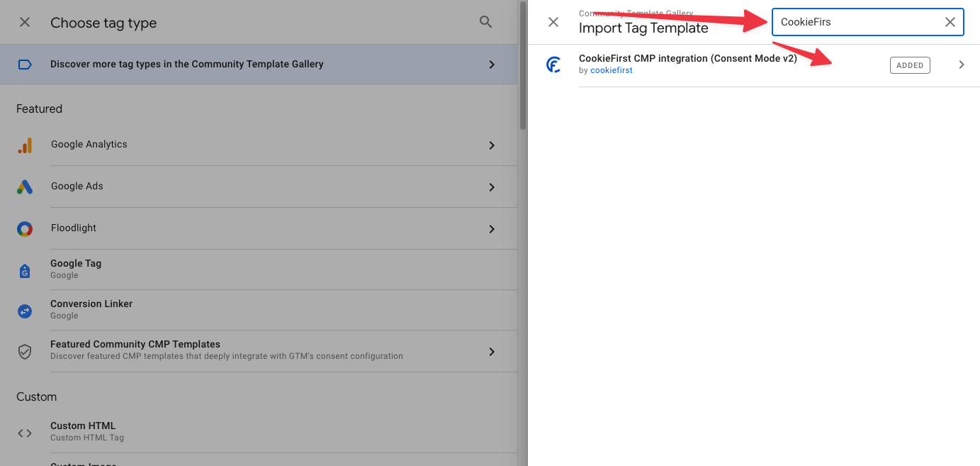Image resolution: width=980 pixels, height=466 pixels.
Task: Open Featured Community CMP Templates
Action: 259,351
